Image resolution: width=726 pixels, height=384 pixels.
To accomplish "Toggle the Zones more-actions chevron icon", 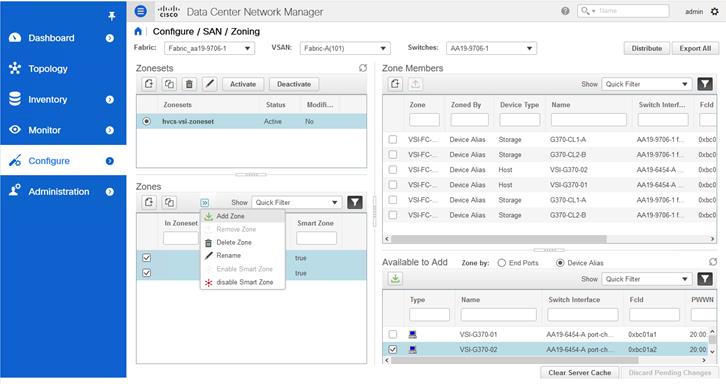I will tap(205, 202).
